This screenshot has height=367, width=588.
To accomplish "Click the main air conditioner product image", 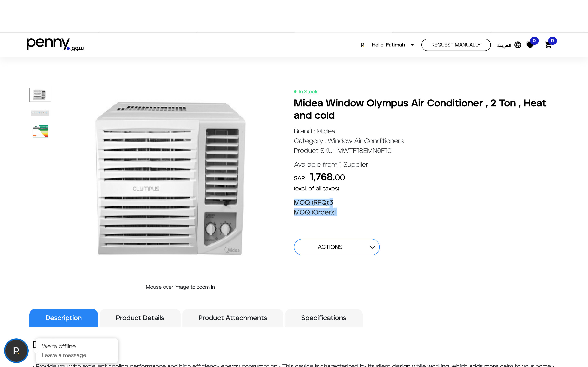I will [x=170, y=178].
